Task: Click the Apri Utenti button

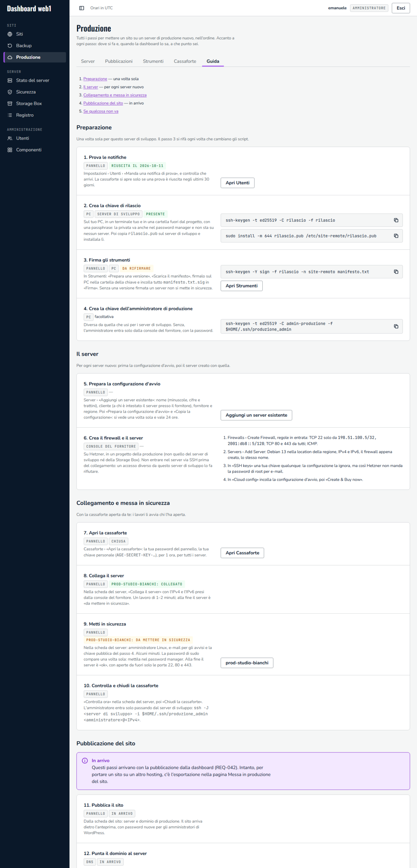Action: click(238, 183)
